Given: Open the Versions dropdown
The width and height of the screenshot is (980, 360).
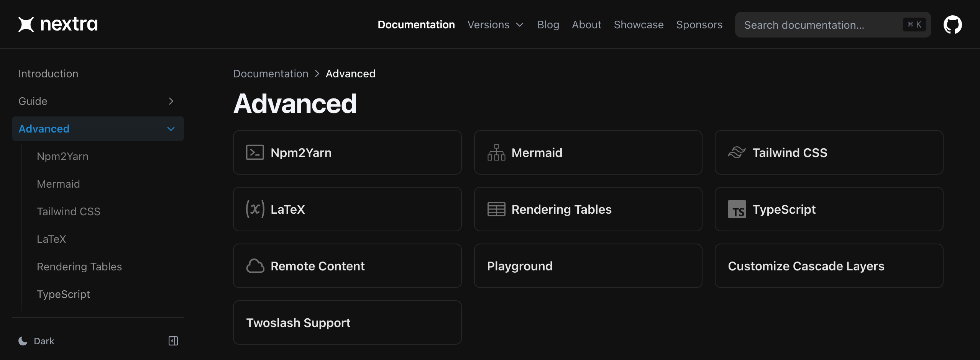Looking at the screenshot, I should coord(495,25).
